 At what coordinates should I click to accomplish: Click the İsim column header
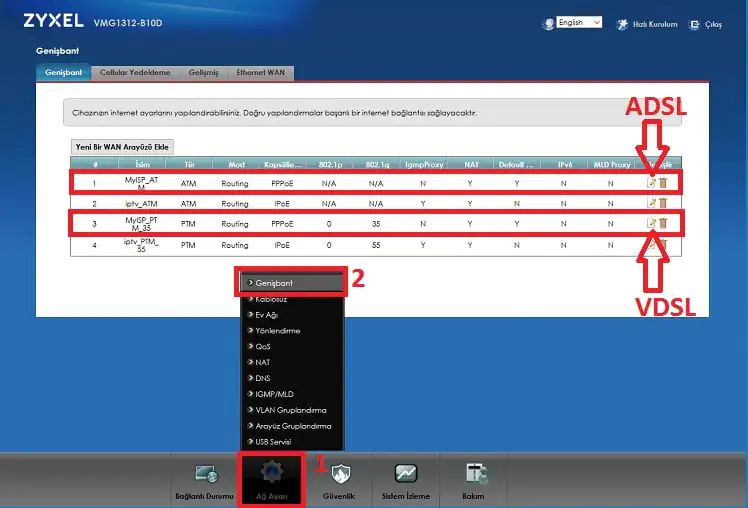pyautogui.click(x=142, y=164)
